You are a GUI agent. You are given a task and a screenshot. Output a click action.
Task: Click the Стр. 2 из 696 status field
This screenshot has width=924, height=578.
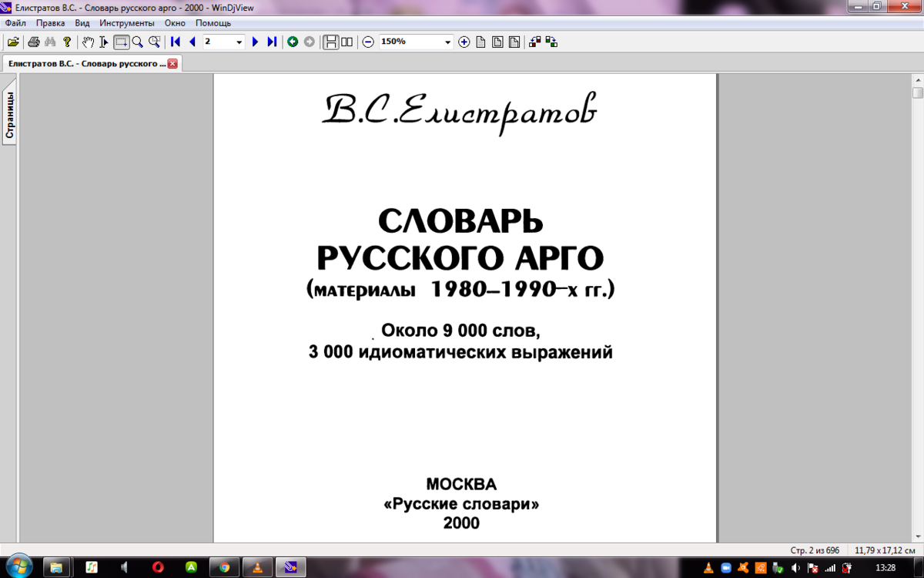(x=816, y=550)
